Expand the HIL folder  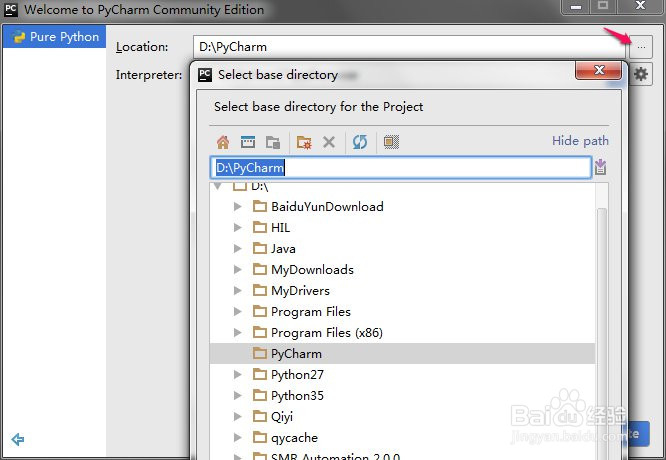pyautogui.click(x=238, y=228)
